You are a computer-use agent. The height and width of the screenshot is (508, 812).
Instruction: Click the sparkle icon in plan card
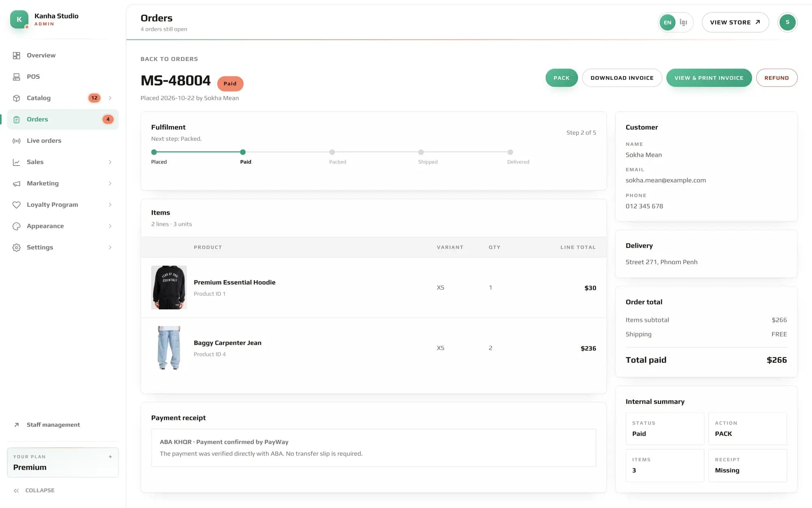point(110,457)
